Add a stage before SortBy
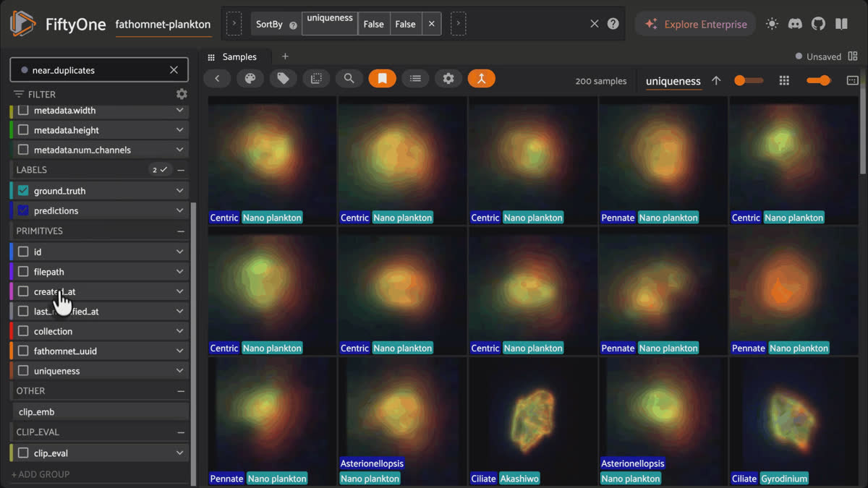The height and width of the screenshot is (488, 868). (234, 24)
